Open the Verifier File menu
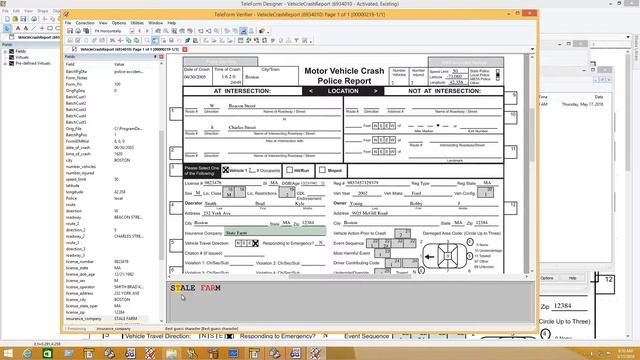Screen dimensions: 640x360 pos(68,23)
